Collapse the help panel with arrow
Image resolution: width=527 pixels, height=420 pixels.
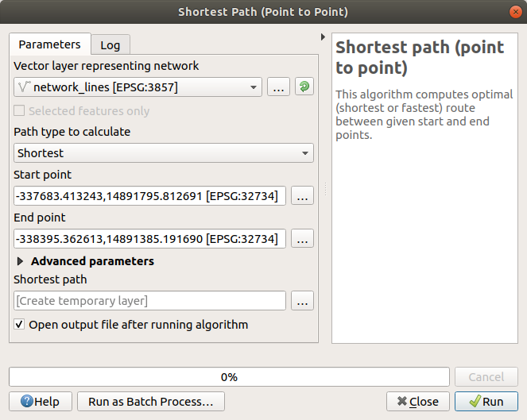(x=323, y=37)
